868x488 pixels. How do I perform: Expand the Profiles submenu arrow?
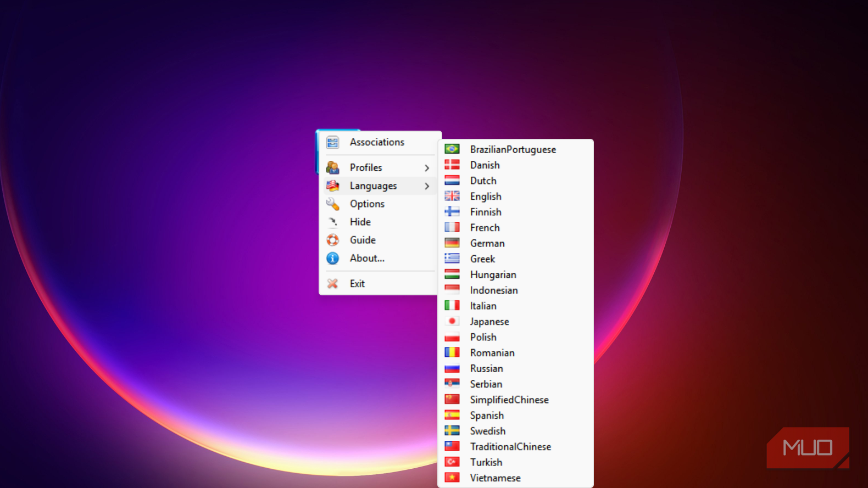427,168
